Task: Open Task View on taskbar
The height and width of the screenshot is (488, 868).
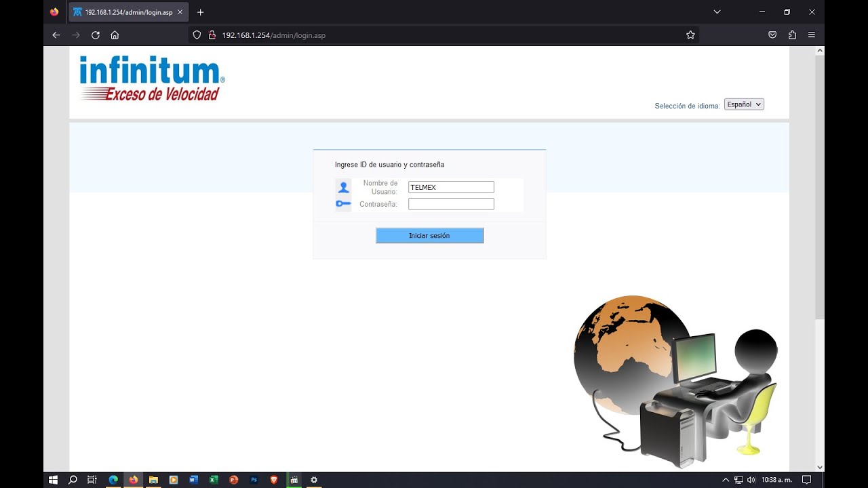Action: coord(92,480)
